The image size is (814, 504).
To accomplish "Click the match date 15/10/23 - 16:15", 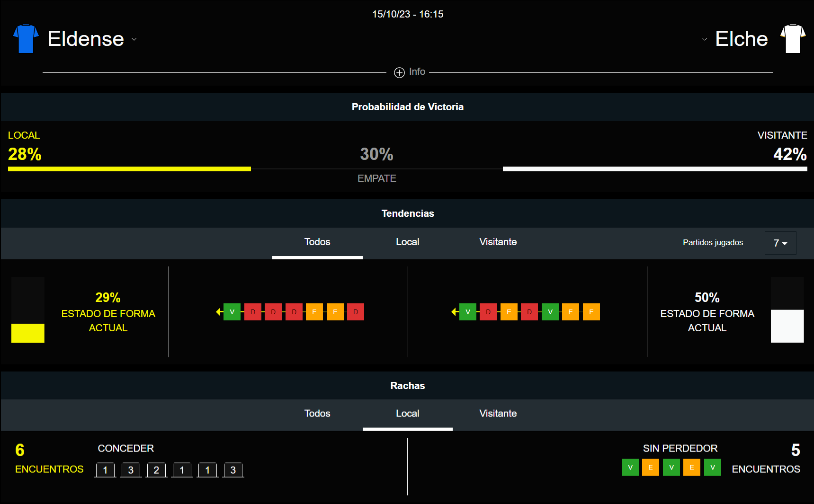I will (x=408, y=14).
